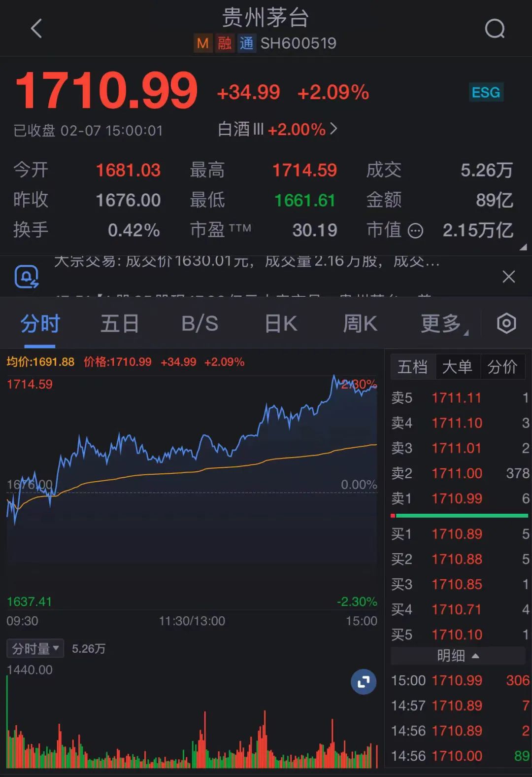
Task: Tap the 均价:1691.88 label
Action: (x=40, y=362)
